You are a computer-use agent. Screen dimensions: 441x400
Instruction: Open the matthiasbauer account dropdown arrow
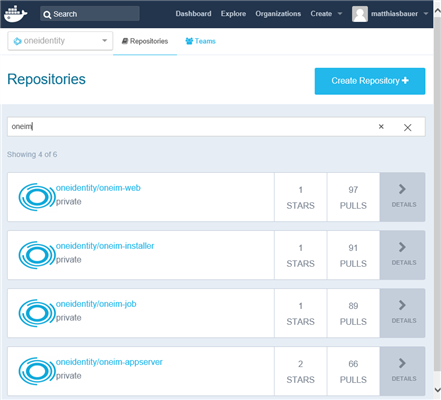tap(426, 14)
